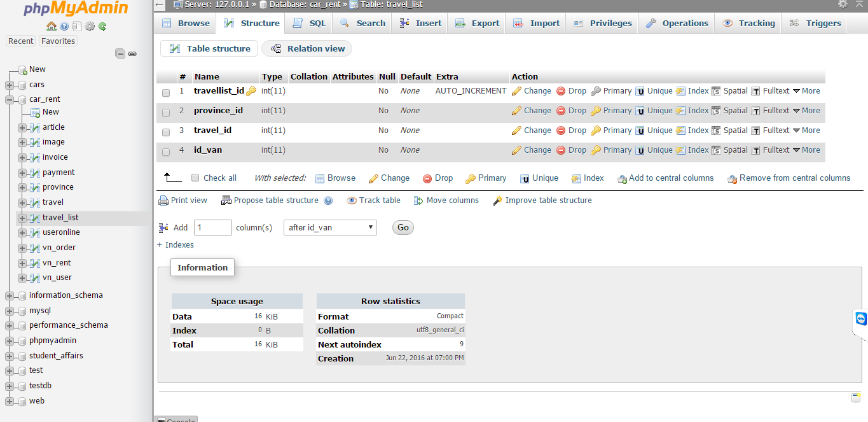This screenshot has height=422, width=868.
Task: Expand the cars database node
Action: tap(10, 85)
